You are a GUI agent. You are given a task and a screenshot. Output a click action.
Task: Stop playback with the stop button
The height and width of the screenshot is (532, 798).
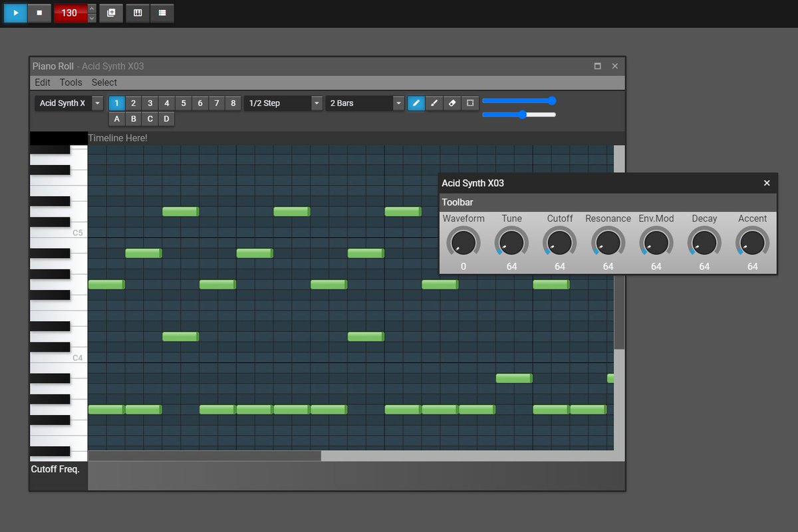pyautogui.click(x=39, y=13)
